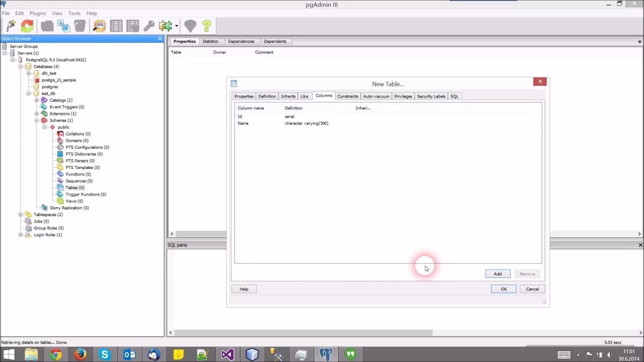Click OK in New Table dialog

504,289
